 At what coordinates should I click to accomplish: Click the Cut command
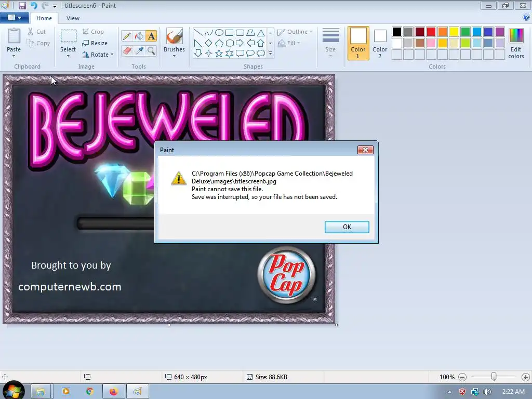(37, 32)
